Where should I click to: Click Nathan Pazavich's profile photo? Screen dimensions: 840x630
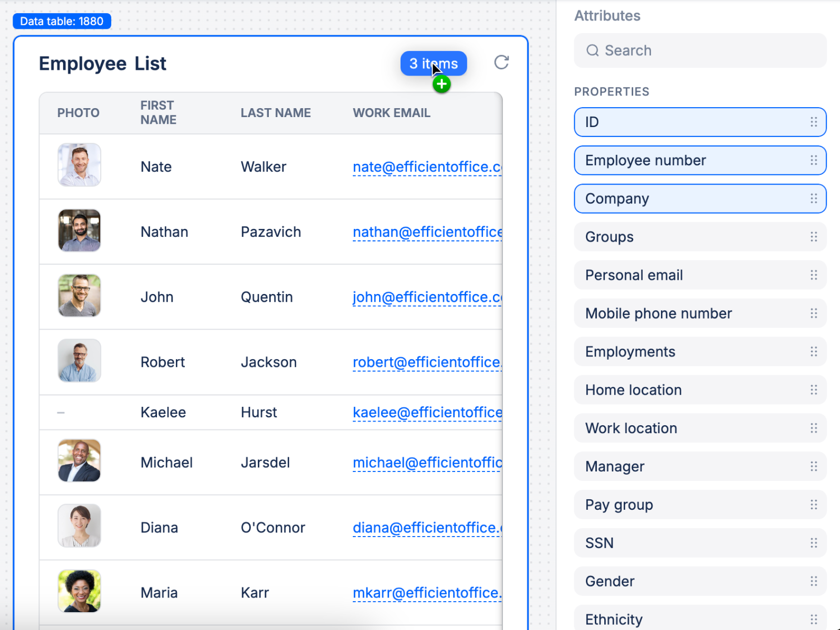(79, 230)
